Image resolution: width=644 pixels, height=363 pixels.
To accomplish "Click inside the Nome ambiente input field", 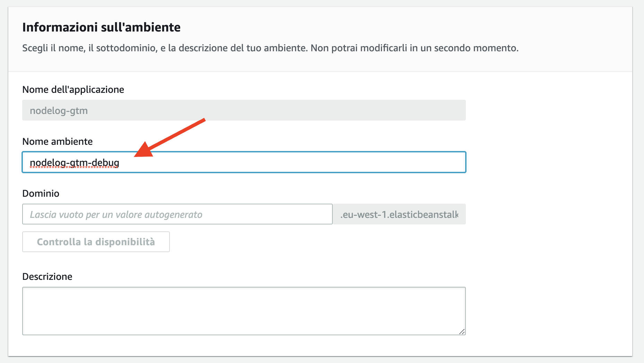I will pos(243,162).
